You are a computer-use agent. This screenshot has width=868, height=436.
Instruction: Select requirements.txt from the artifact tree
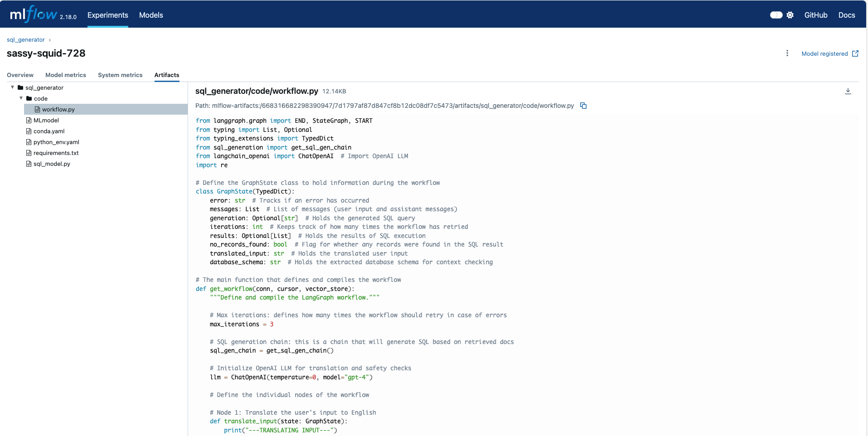coord(56,153)
